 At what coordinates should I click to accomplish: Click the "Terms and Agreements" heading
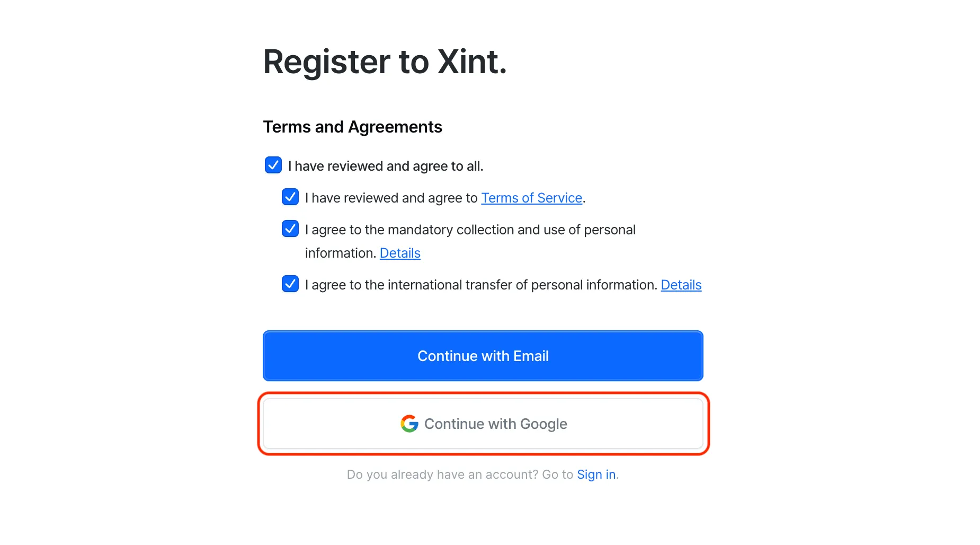pos(352,127)
